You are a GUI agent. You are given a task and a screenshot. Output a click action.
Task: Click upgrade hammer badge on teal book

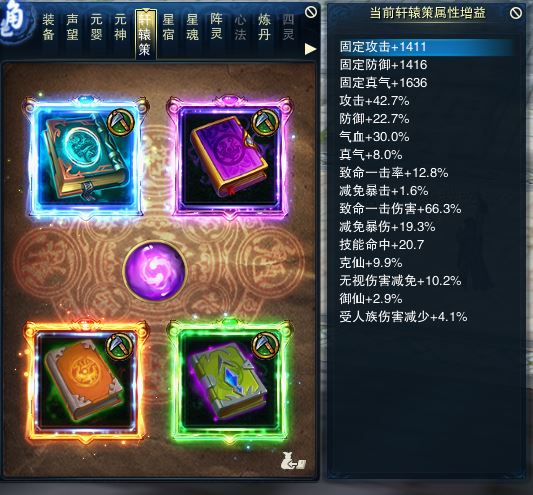120,122
